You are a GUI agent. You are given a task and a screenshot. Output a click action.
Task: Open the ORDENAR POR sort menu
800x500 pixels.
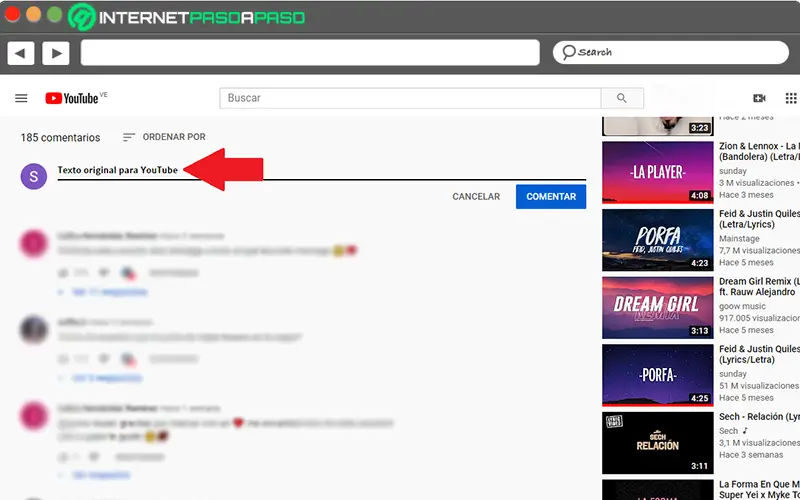164,137
